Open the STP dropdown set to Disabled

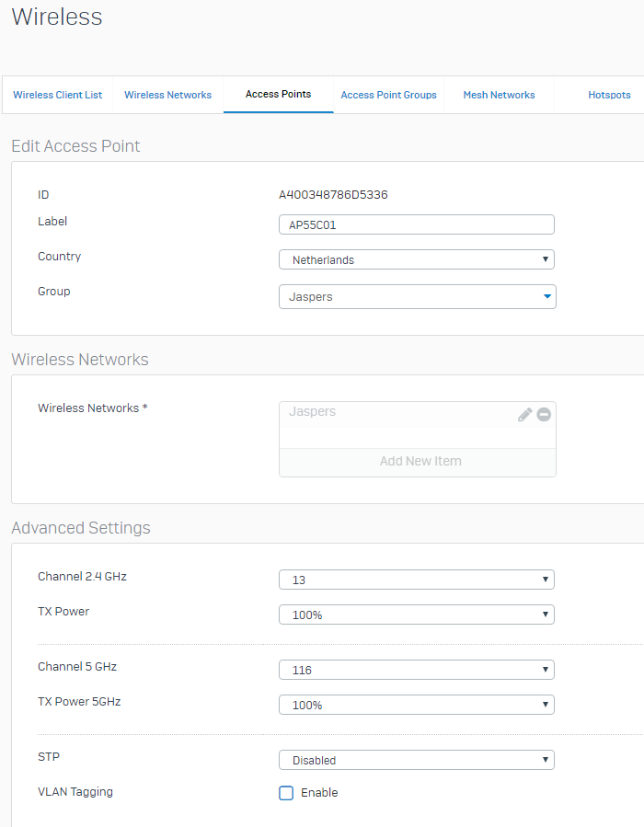(416, 761)
